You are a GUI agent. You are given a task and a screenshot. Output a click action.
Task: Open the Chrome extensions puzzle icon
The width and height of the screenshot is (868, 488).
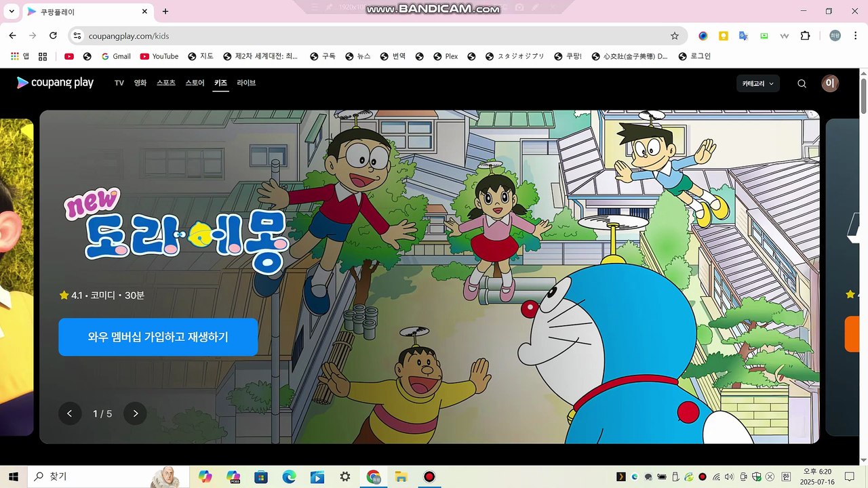pos(805,36)
